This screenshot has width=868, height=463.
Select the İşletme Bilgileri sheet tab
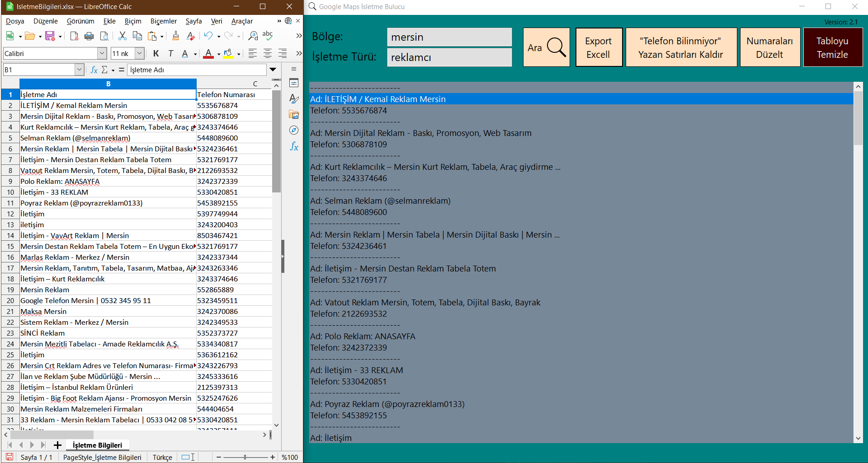pyautogui.click(x=97, y=445)
